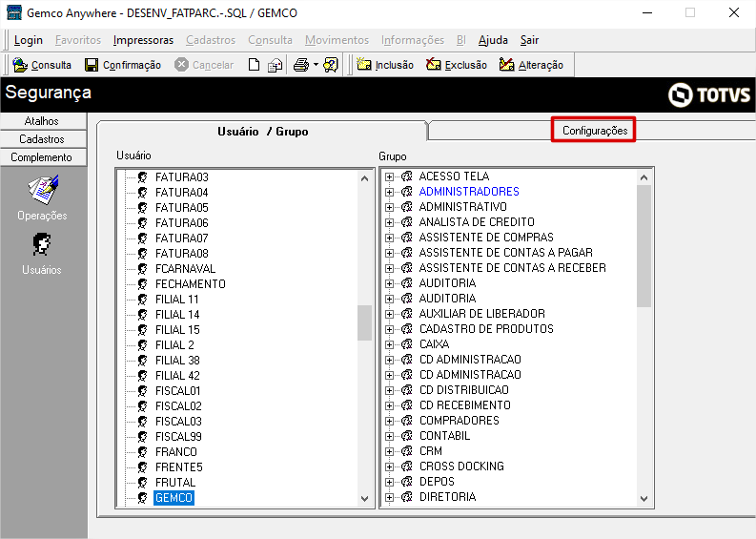This screenshot has width=756, height=539.
Task: Click the Cadastros sidebar button
Action: click(43, 139)
